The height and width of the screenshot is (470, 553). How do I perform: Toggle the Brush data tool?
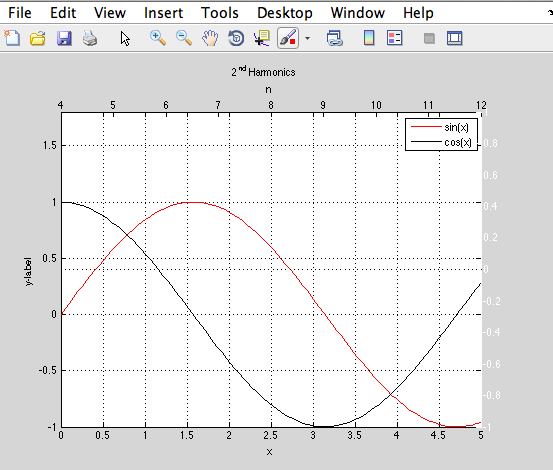[288, 38]
